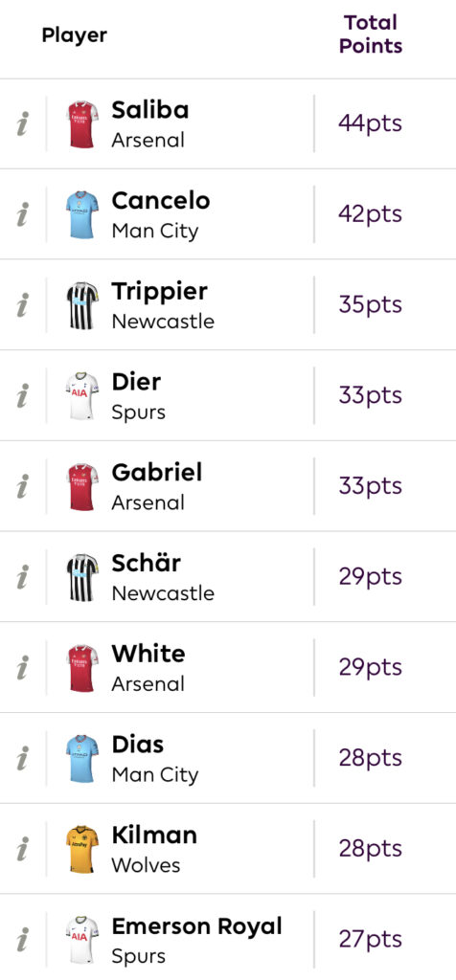
Task: Open info icon for Gabriel
Action: 23,486
